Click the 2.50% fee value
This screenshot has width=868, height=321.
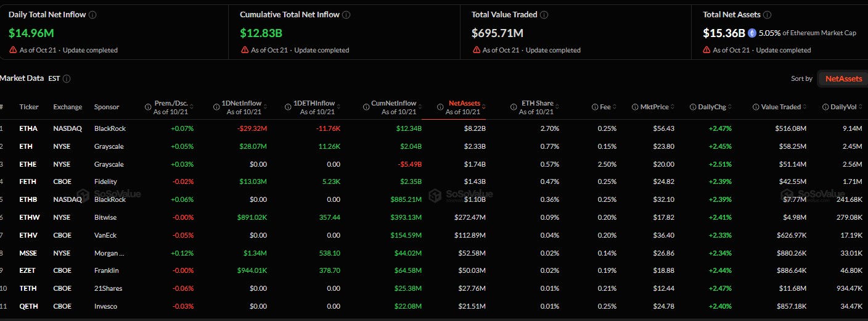coord(607,164)
